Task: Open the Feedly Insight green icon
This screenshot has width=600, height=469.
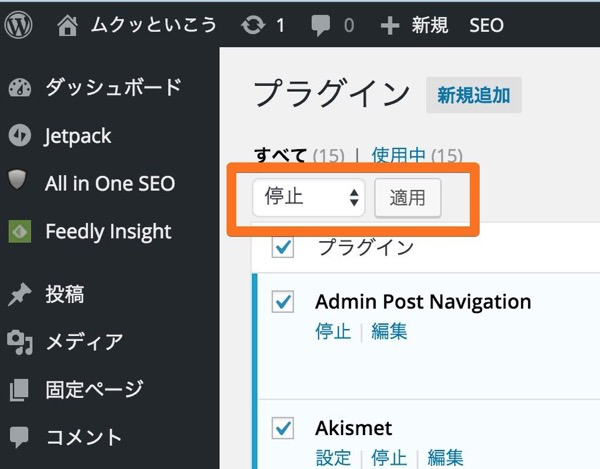Action: point(20,231)
